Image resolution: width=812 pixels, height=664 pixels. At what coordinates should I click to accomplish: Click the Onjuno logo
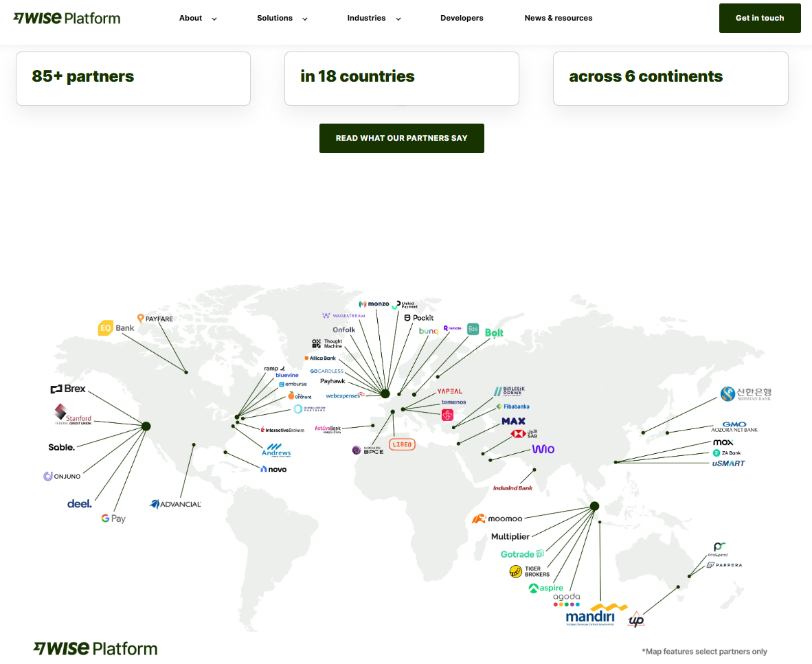(62, 476)
